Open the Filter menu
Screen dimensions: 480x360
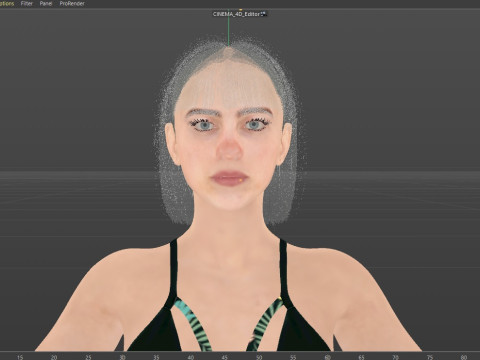click(x=27, y=4)
